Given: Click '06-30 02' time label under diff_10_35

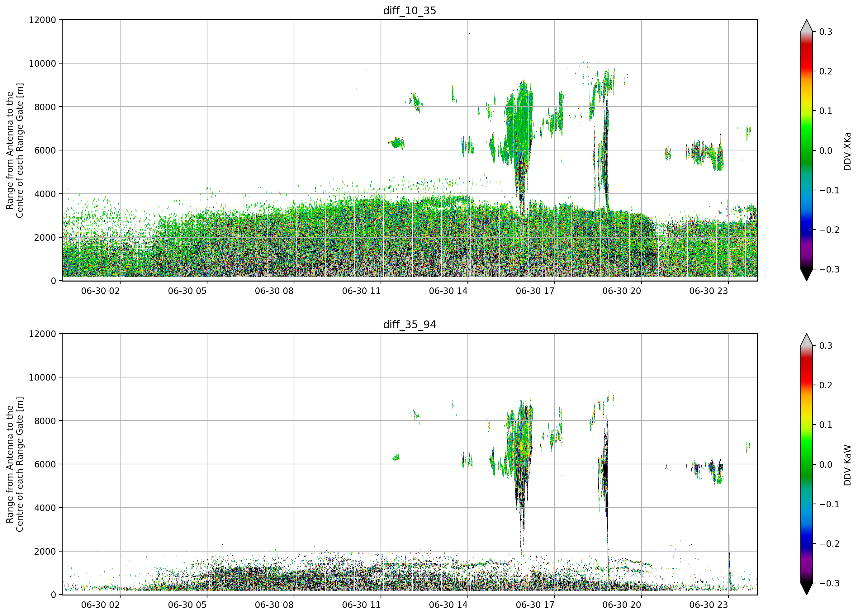Looking at the screenshot, I should coord(100,291).
